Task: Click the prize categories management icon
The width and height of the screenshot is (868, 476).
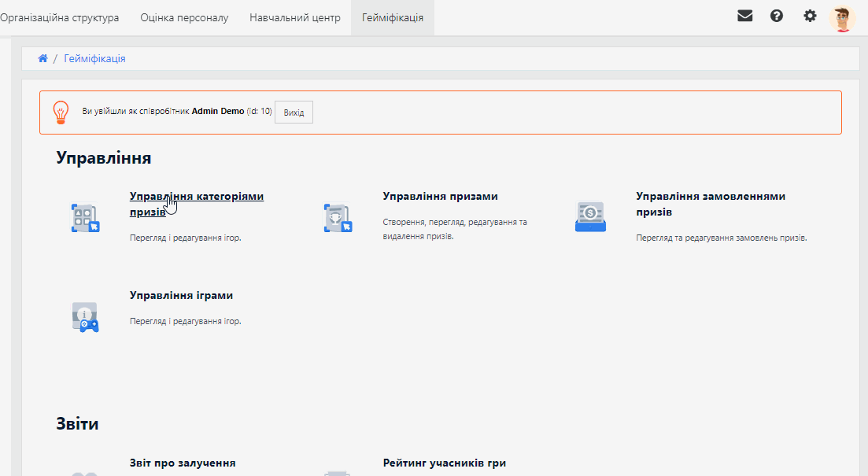Action: pos(85,217)
